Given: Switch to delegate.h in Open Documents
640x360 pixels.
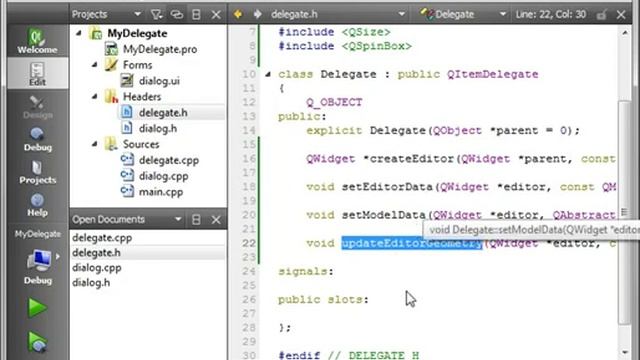Looking at the screenshot, I should coord(96,253).
